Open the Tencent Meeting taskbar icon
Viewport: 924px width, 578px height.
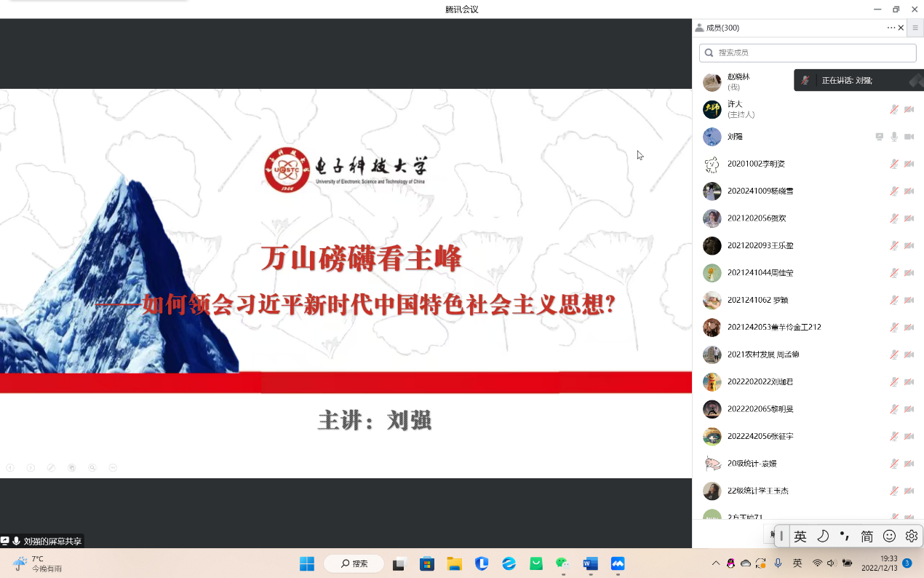(618, 563)
